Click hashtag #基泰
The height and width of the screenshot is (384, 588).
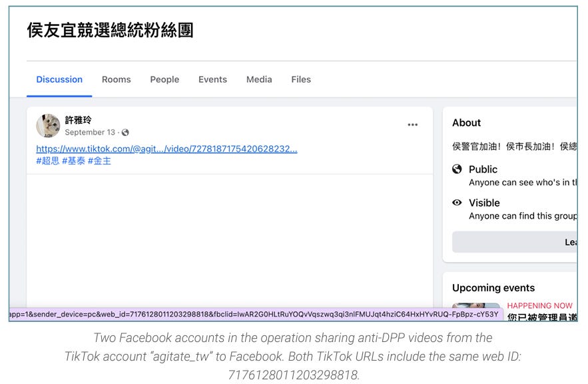pyautogui.click(x=73, y=161)
